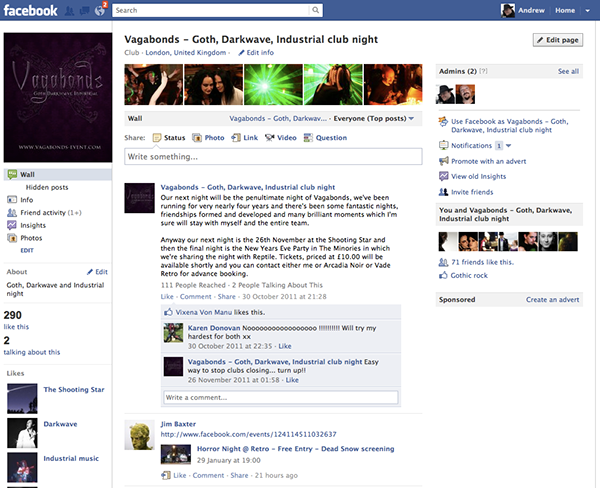Click the Write a comment field
Screen dimensions: 600x488
(281, 397)
